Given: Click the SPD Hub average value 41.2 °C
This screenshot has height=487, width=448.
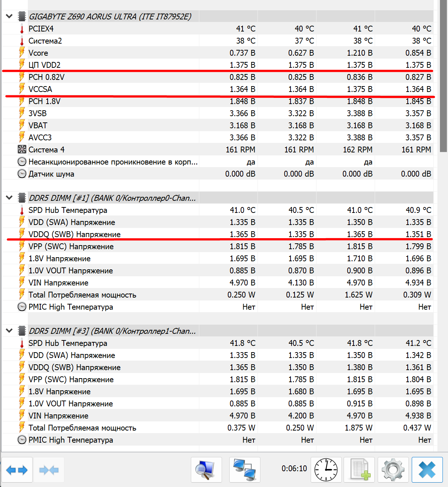Looking at the screenshot, I should coord(418,343).
